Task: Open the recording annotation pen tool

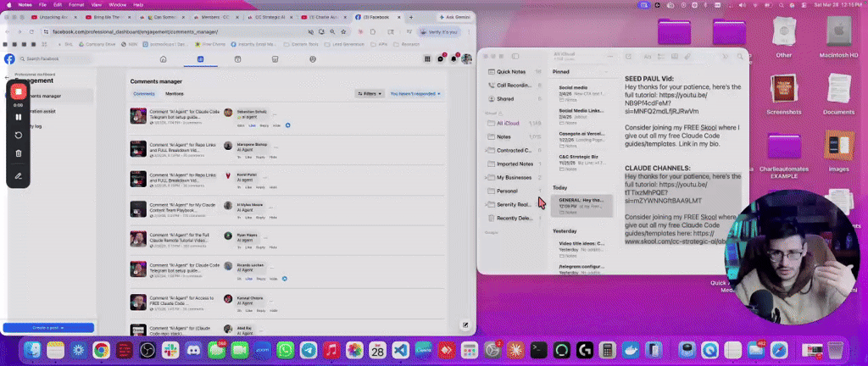Action: point(19,176)
